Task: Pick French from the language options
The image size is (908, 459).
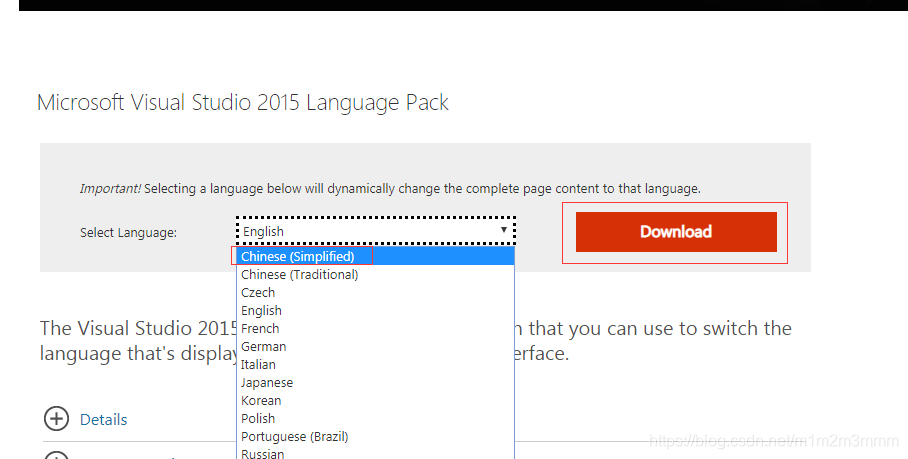Action: (375, 328)
